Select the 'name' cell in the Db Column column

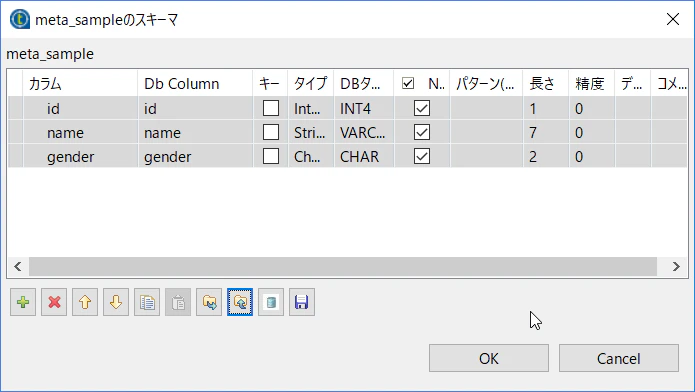(195, 133)
